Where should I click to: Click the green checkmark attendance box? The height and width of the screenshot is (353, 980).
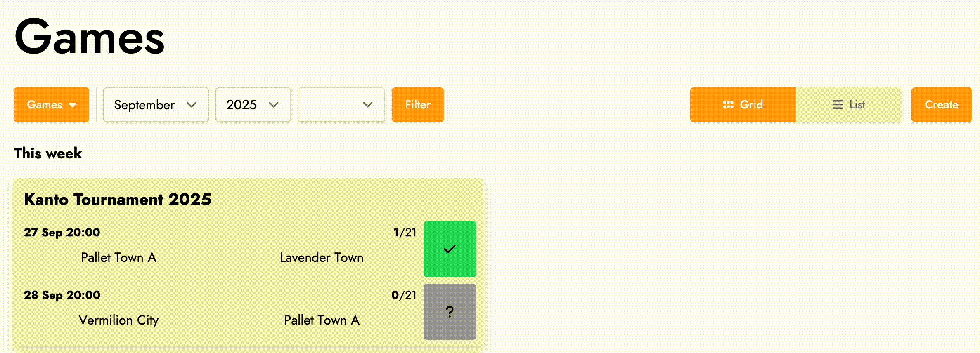450,249
